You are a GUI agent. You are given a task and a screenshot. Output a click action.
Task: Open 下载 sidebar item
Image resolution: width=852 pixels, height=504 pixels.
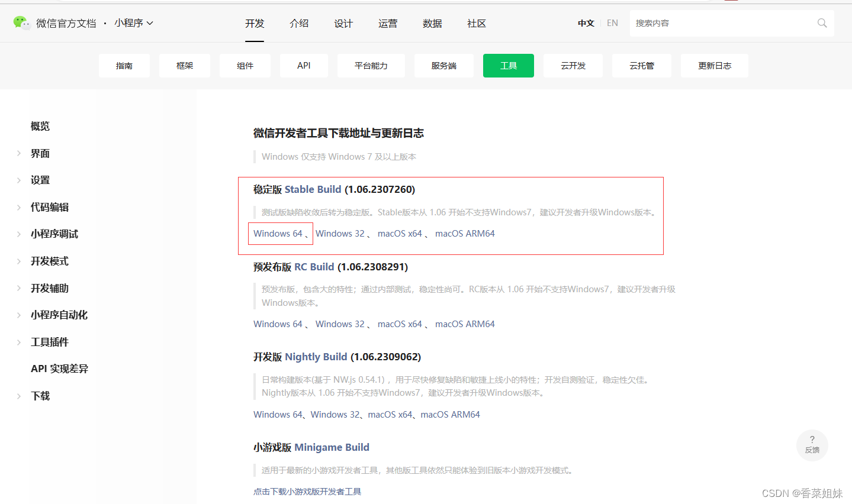(40, 396)
